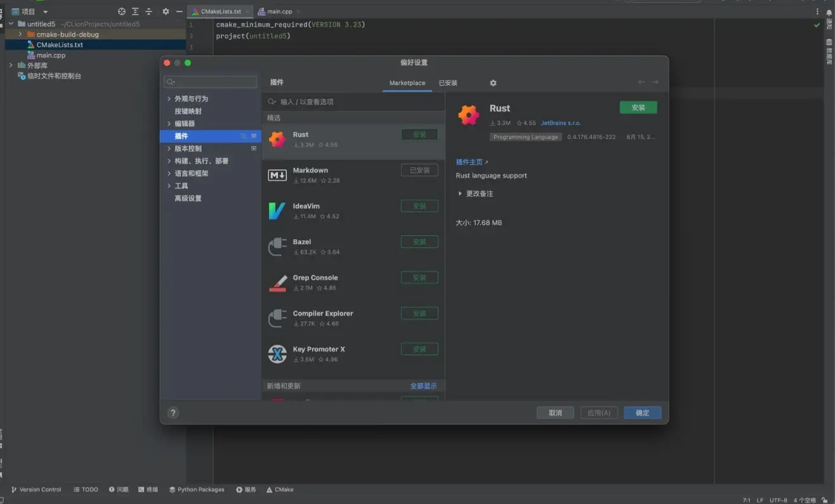Expand the 外部库 external libraries node
Viewport: 835px width, 504px height.
tap(11, 65)
